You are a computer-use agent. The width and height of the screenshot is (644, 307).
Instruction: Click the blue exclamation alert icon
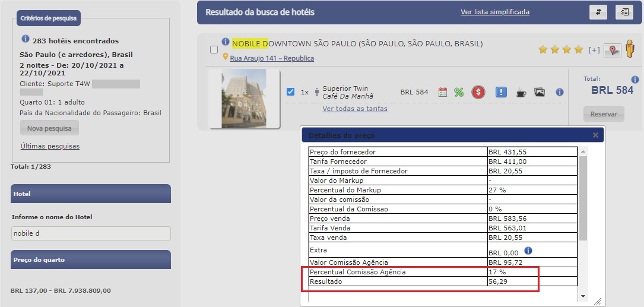[x=501, y=92]
